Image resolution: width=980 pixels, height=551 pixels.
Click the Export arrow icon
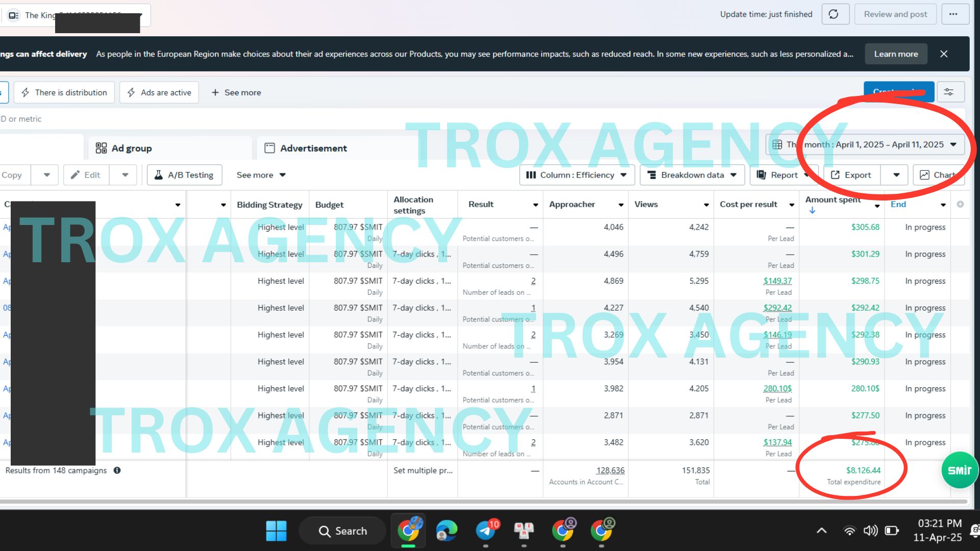click(x=836, y=175)
